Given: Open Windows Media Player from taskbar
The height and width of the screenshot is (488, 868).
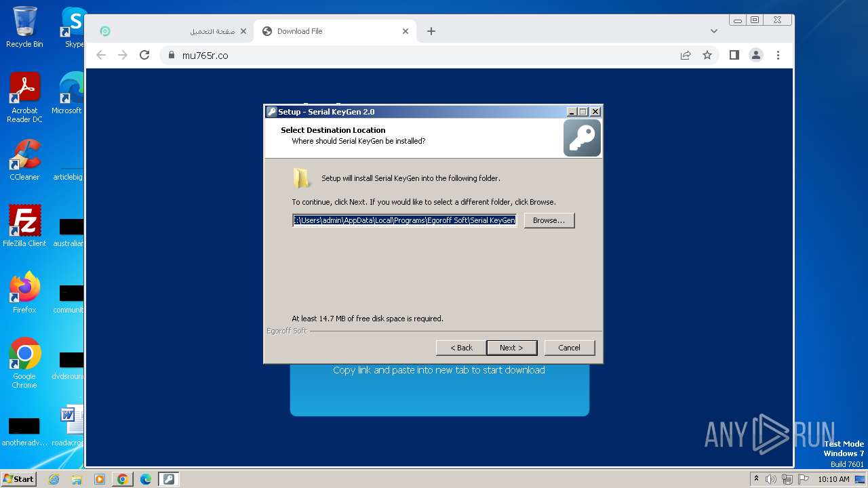Looking at the screenshot, I should (100, 479).
